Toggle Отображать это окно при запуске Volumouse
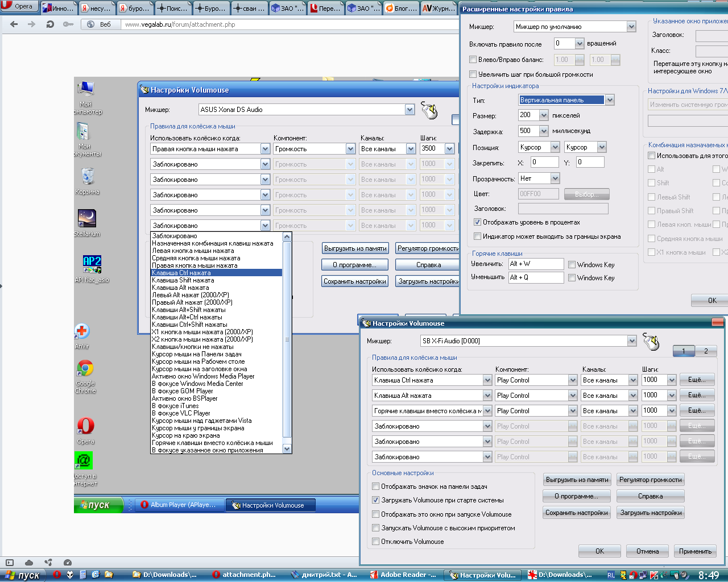The height and width of the screenshot is (582, 728). [x=375, y=514]
